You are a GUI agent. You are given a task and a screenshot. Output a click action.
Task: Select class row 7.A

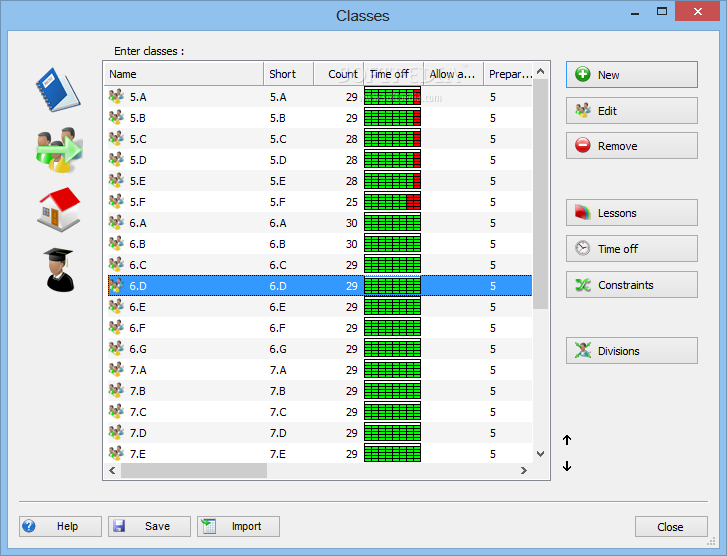tap(320, 370)
